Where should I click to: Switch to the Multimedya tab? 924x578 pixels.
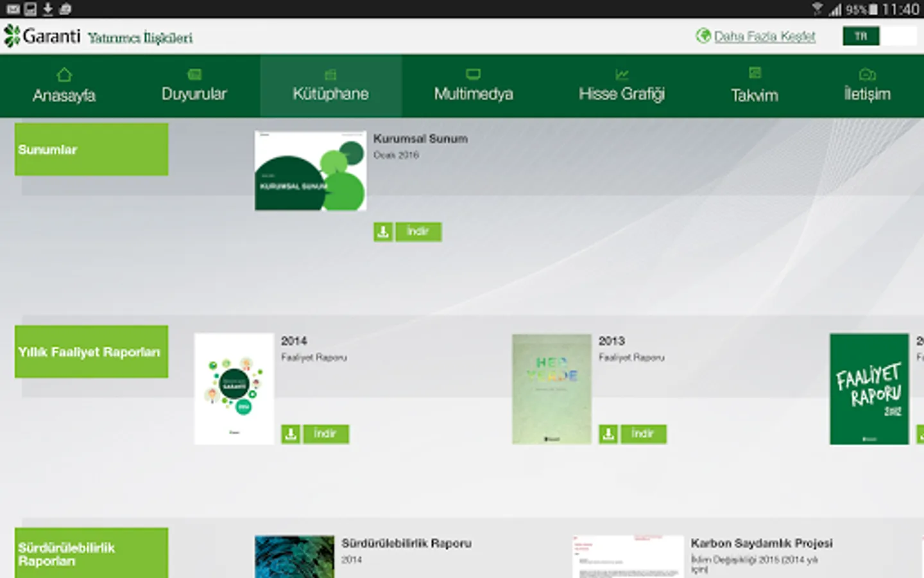pos(474,86)
